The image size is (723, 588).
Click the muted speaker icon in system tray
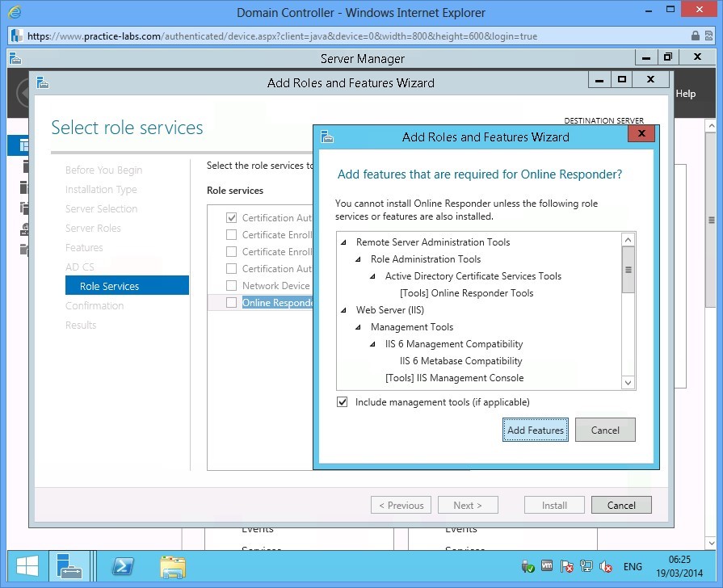tap(605, 567)
